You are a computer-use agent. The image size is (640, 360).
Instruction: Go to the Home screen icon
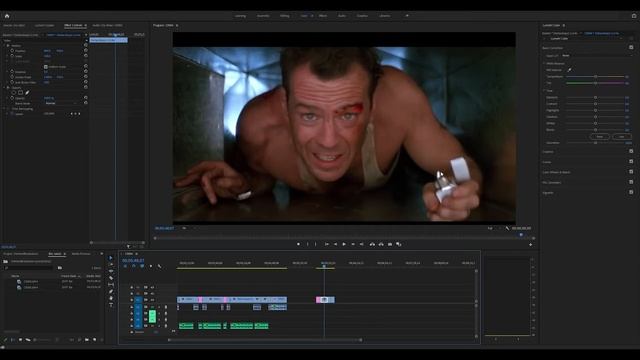click(7, 16)
